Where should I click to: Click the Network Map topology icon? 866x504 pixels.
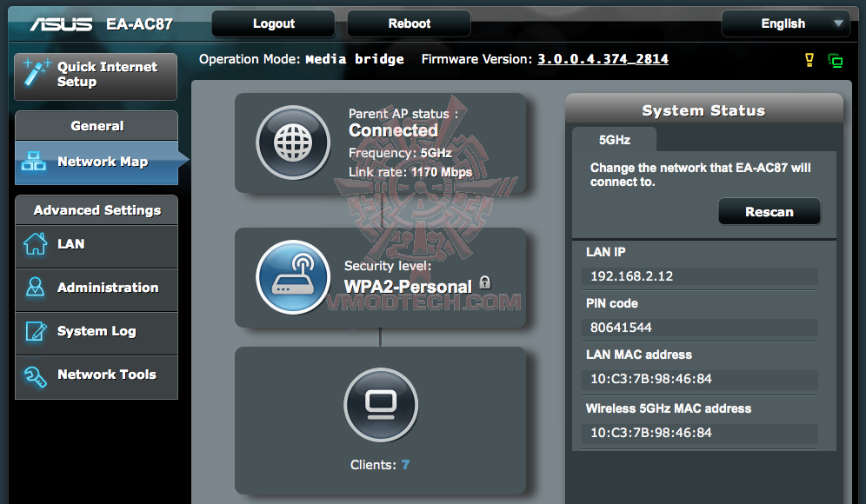click(34, 161)
